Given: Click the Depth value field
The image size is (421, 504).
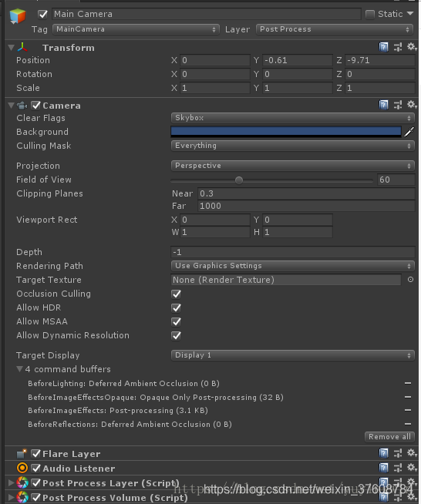Looking at the screenshot, I should pos(293,252).
